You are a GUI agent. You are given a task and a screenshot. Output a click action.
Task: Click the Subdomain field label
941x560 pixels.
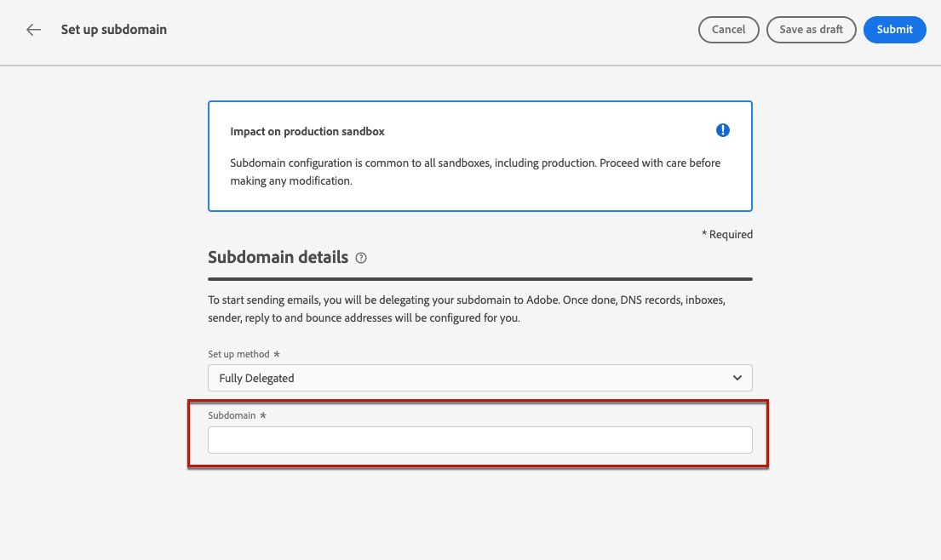(232, 415)
